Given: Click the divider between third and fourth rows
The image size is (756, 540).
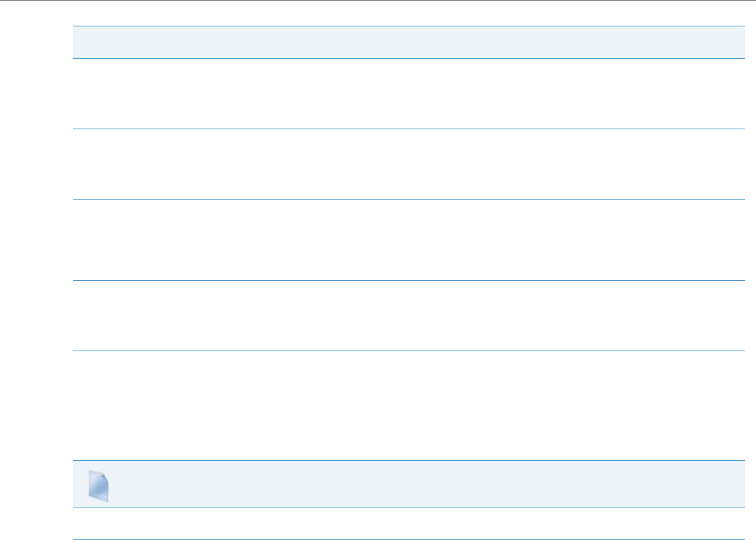Looking at the screenshot, I should [404, 280].
